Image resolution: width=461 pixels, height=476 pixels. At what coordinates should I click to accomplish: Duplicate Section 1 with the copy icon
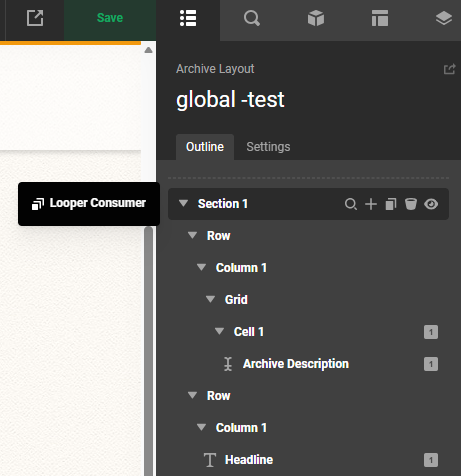391,204
